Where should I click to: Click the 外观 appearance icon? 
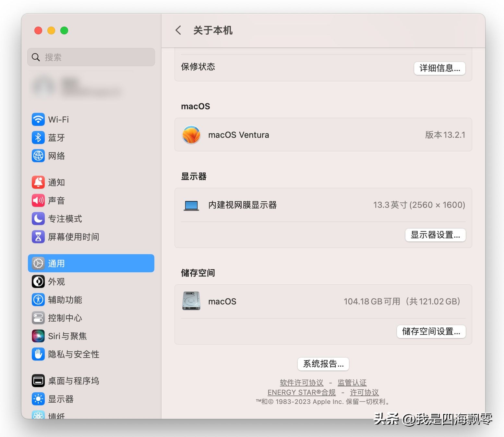click(38, 282)
